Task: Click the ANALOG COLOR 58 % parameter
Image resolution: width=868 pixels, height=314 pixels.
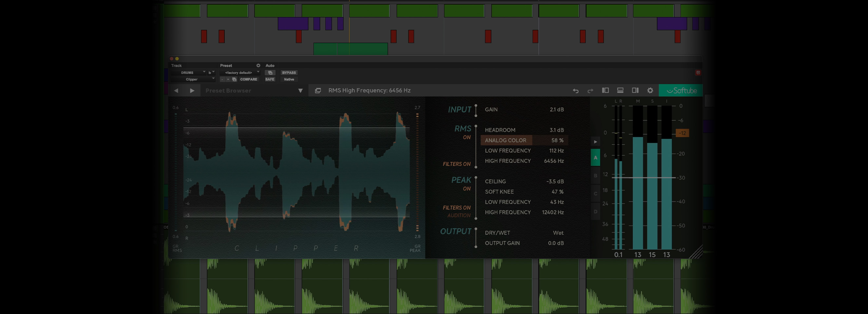Action: pos(524,140)
